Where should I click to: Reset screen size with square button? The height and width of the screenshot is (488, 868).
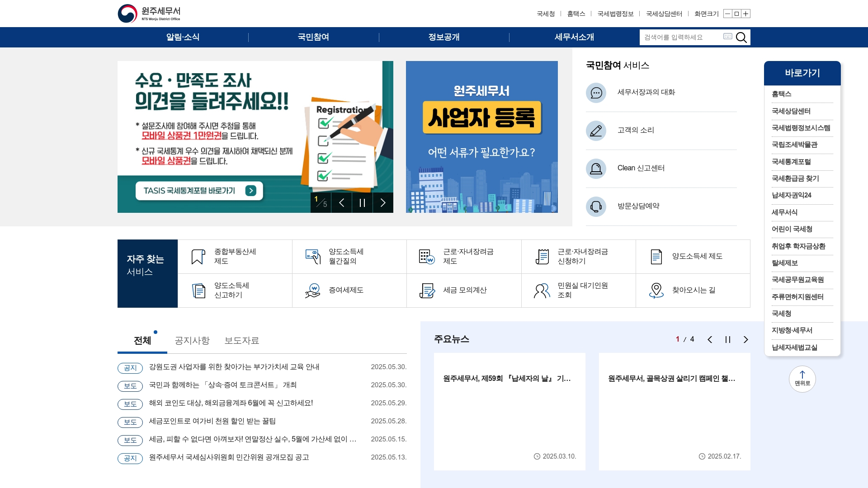click(736, 14)
